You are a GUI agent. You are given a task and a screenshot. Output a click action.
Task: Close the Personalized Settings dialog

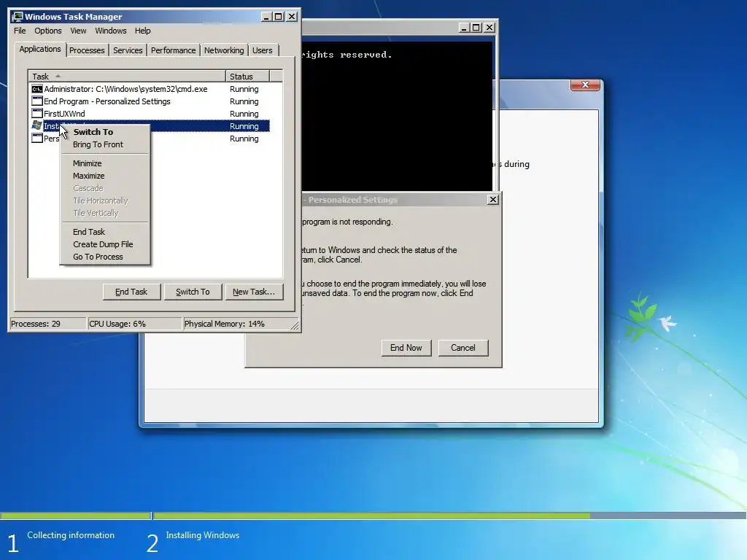(493, 200)
